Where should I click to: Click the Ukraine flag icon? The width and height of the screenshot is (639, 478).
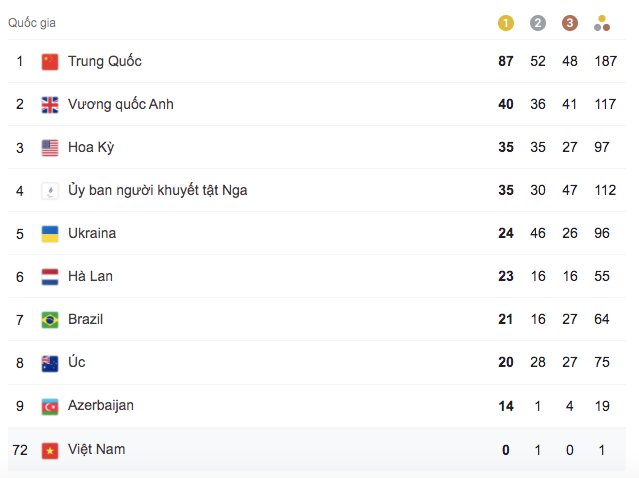point(50,234)
